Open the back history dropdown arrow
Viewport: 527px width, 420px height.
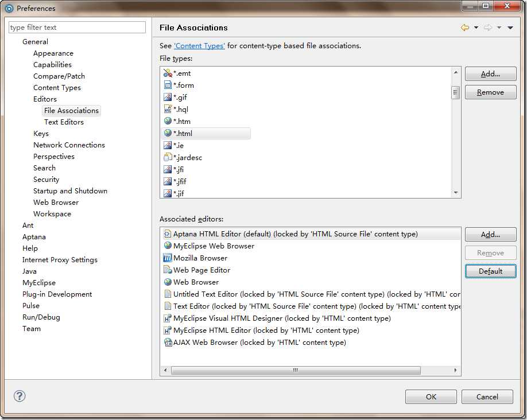pos(476,28)
